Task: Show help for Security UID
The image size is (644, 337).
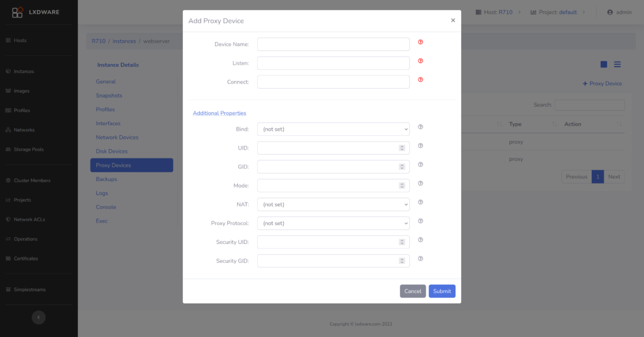Action: [420, 240]
